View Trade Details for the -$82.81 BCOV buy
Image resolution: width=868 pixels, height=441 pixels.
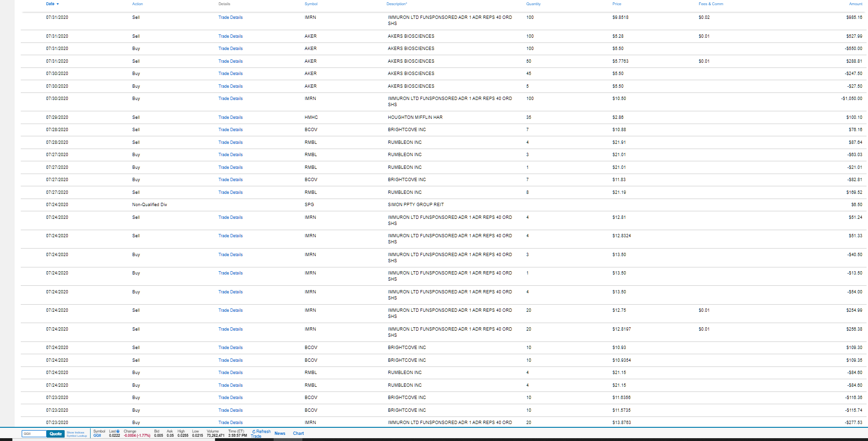pos(230,180)
